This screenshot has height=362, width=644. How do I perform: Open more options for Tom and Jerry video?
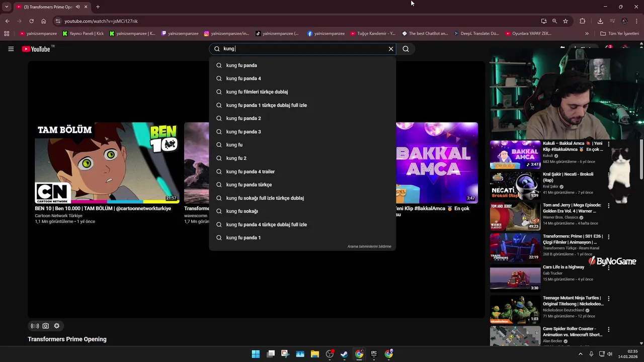pos(608,206)
